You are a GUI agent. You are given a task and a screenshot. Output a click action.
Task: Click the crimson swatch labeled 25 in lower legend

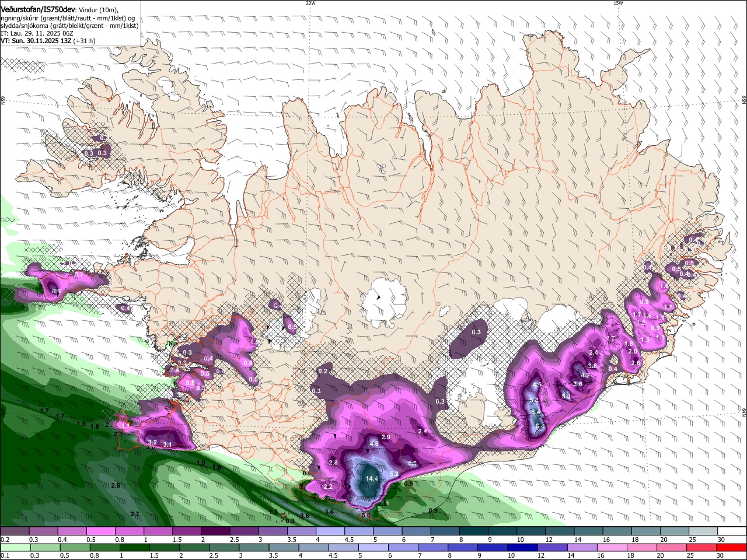[701, 548]
